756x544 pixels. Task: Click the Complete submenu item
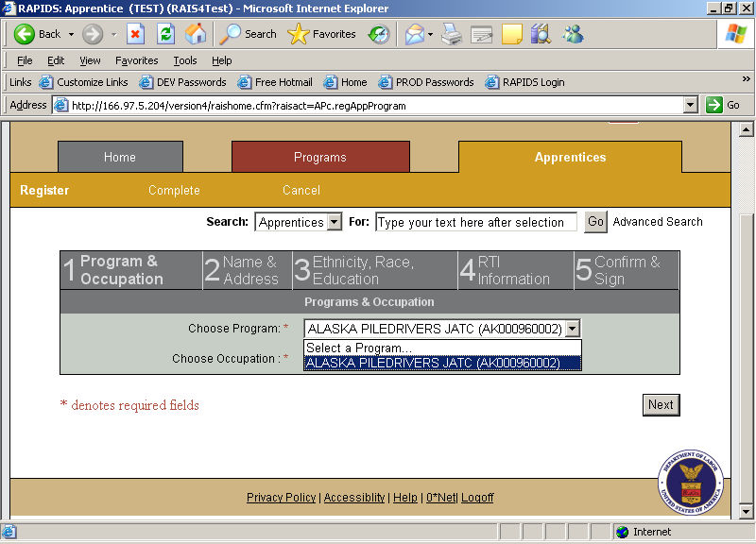coord(174,191)
